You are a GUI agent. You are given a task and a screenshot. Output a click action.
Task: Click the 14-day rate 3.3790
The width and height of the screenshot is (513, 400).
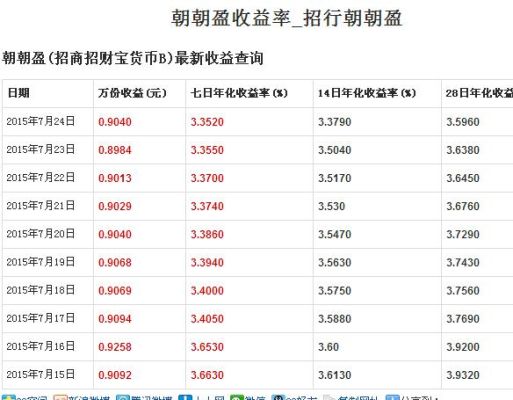pos(334,122)
